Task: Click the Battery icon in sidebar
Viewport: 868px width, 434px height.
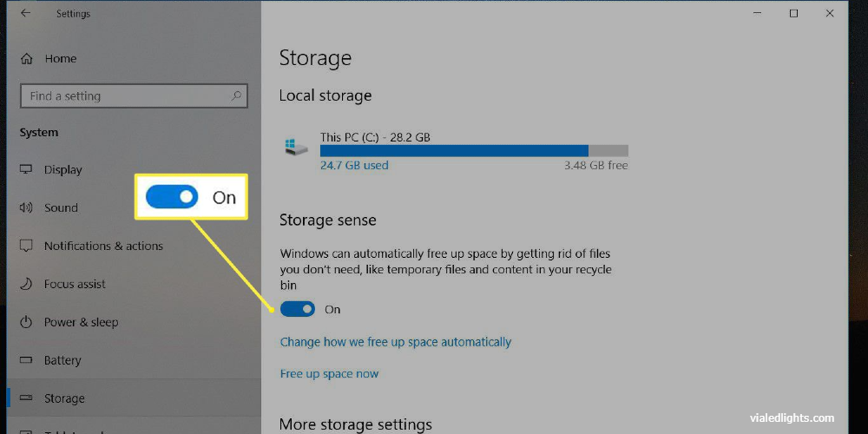Action: click(x=26, y=360)
